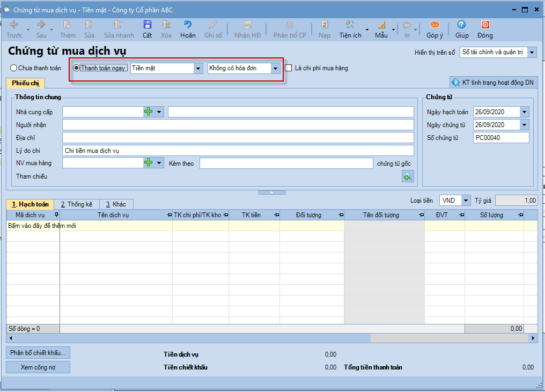The width and height of the screenshot is (545, 392).
Task: Close form with the Đóng icon
Action: [485, 25]
